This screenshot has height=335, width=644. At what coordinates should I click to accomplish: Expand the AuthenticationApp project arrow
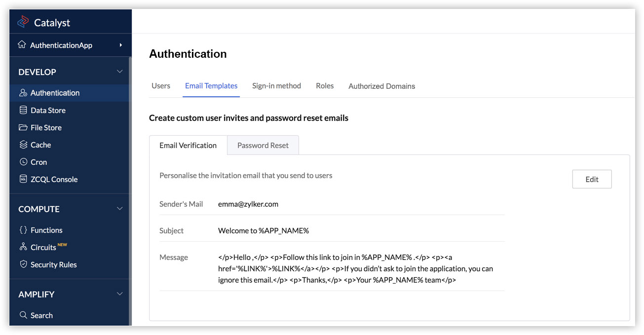click(121, 45)
